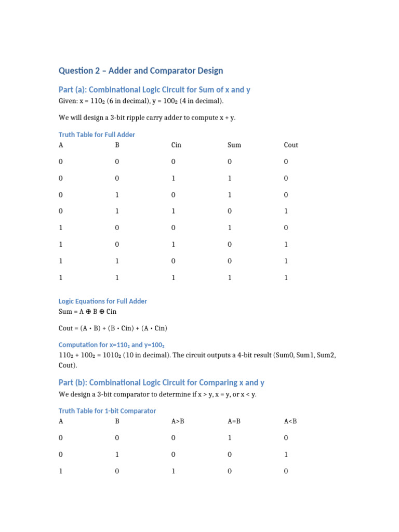Click the 'A=B' column header

pyautogui.click(x=234, y=421)
